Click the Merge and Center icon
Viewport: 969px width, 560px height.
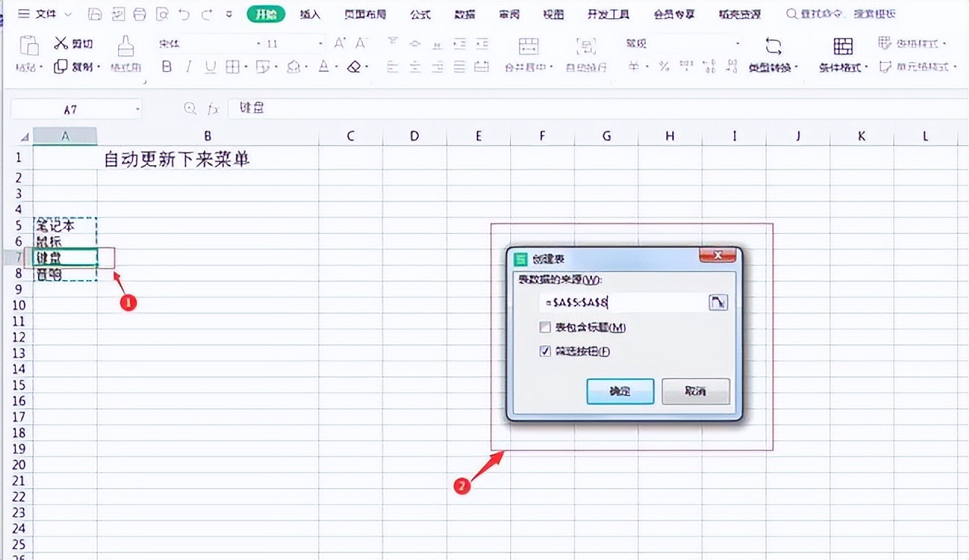tap(528, 46)
